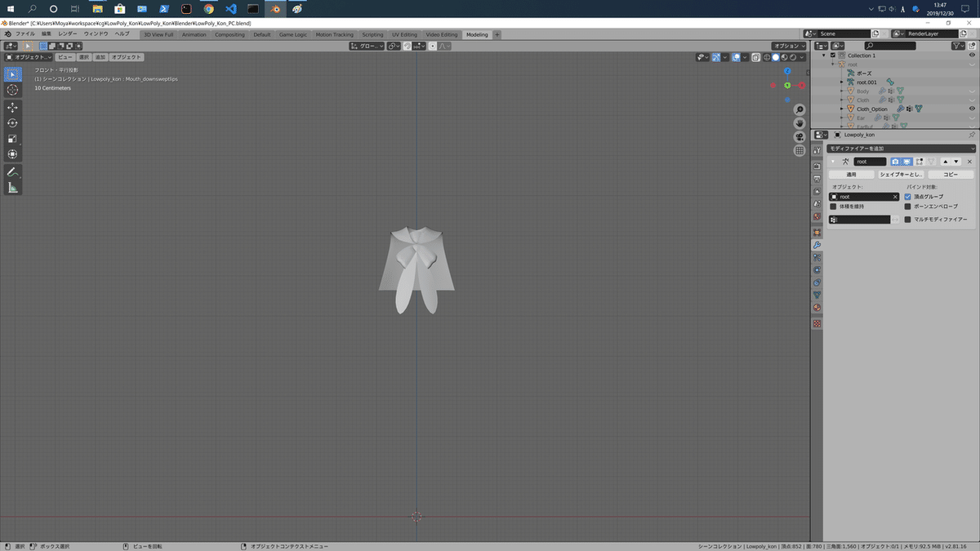Activate the Transform tool

coord(12,153)
